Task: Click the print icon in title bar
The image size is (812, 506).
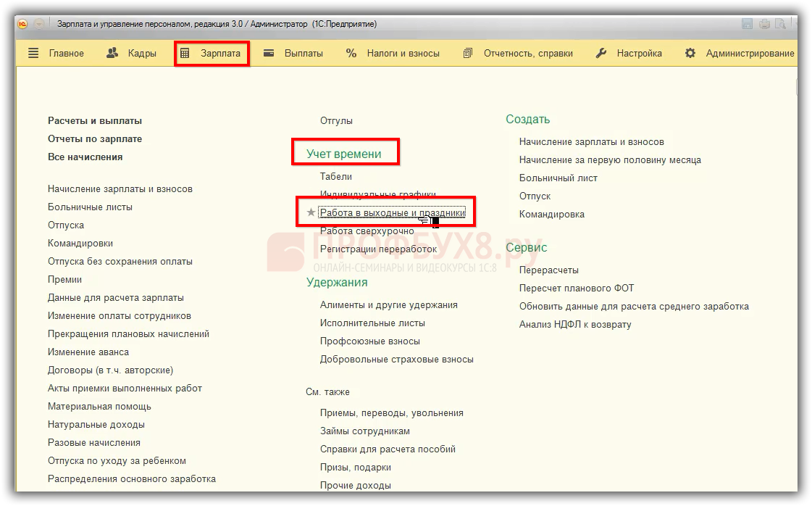Action: click(764, 24)
